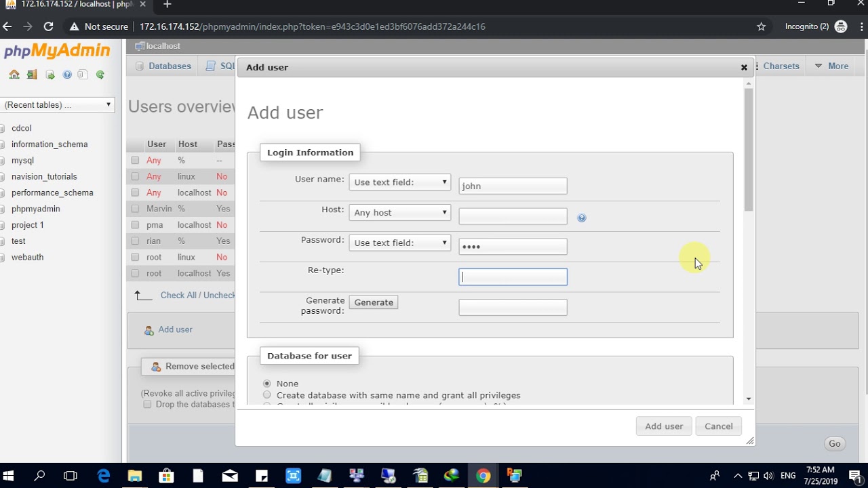
Task: Open the Host dropdown showing Any host
Action: tap(399, 213)
